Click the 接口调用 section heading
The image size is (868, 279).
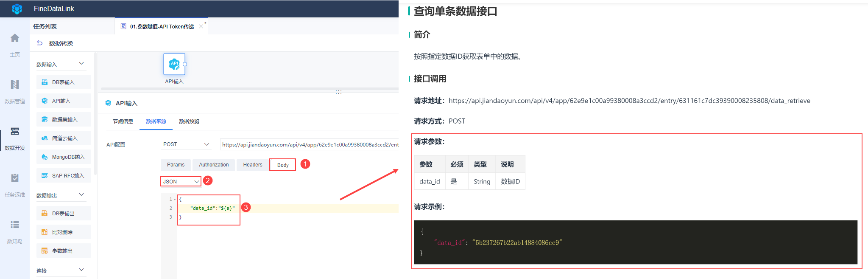pyautogui.click(x=430, y=79)
